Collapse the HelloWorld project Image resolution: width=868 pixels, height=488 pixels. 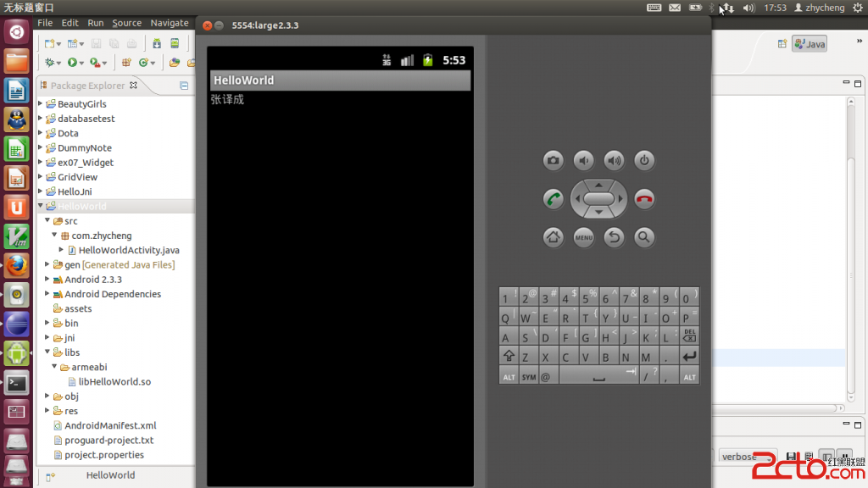pyautogui.click(x=41, y=206)
